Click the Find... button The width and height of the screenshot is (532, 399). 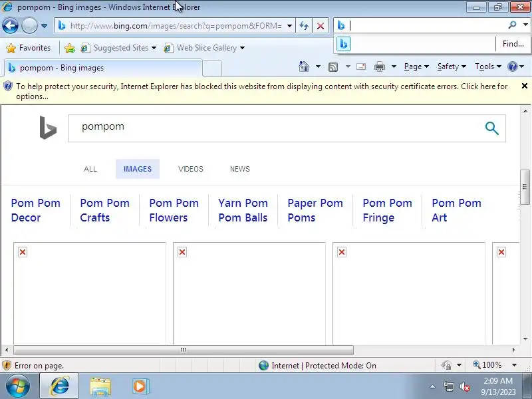(x=513, y=44)
